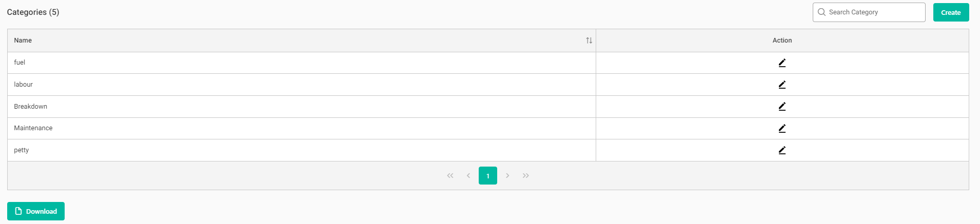Sort categories using Name sort arrows
980x224 pixels.
pyautogui.click(x=589, y=40)
